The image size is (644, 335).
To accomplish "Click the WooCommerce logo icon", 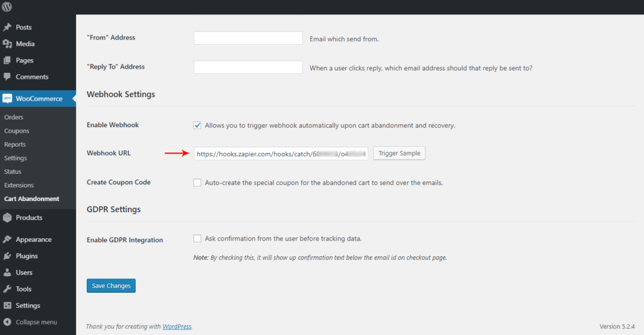I will click(x=7, y=99).
